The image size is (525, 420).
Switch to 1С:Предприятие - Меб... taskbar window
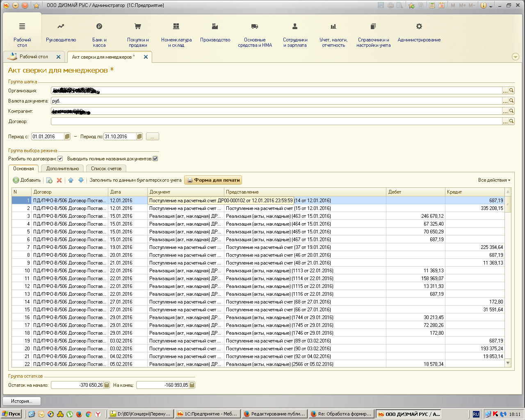click(x=207, y=414)
